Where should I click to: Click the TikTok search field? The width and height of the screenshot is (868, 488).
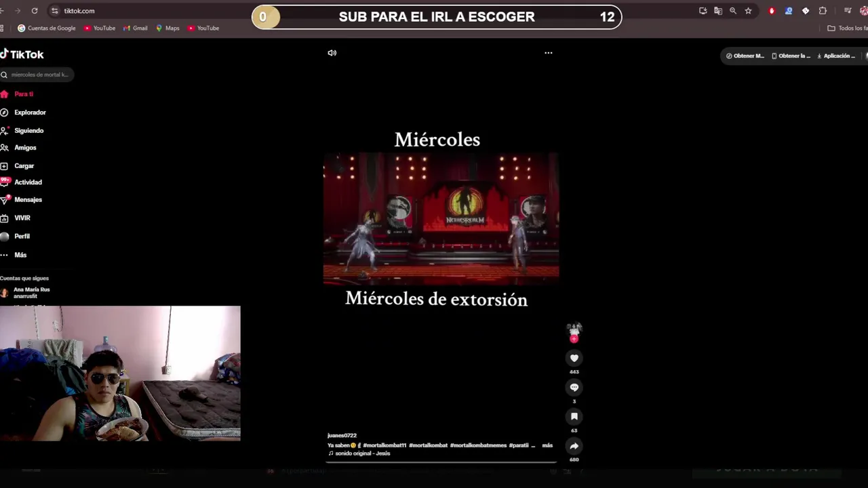click(x=37, y=75)
